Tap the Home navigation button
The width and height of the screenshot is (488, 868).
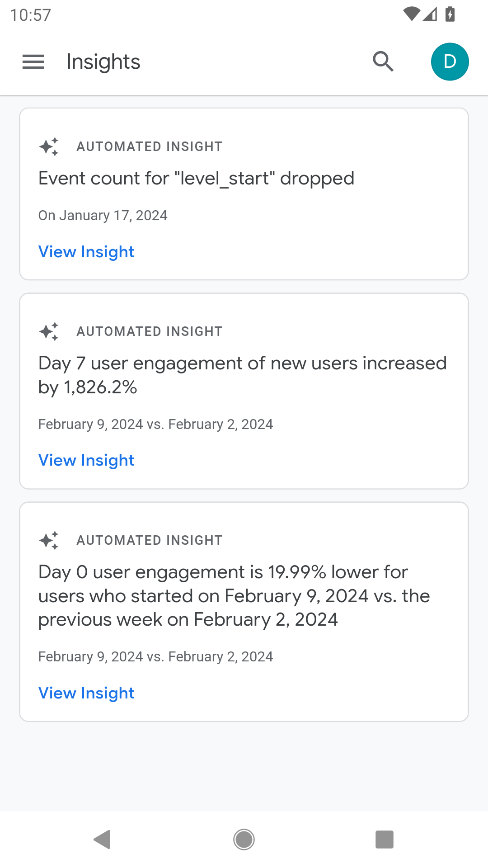coord(244,840)
